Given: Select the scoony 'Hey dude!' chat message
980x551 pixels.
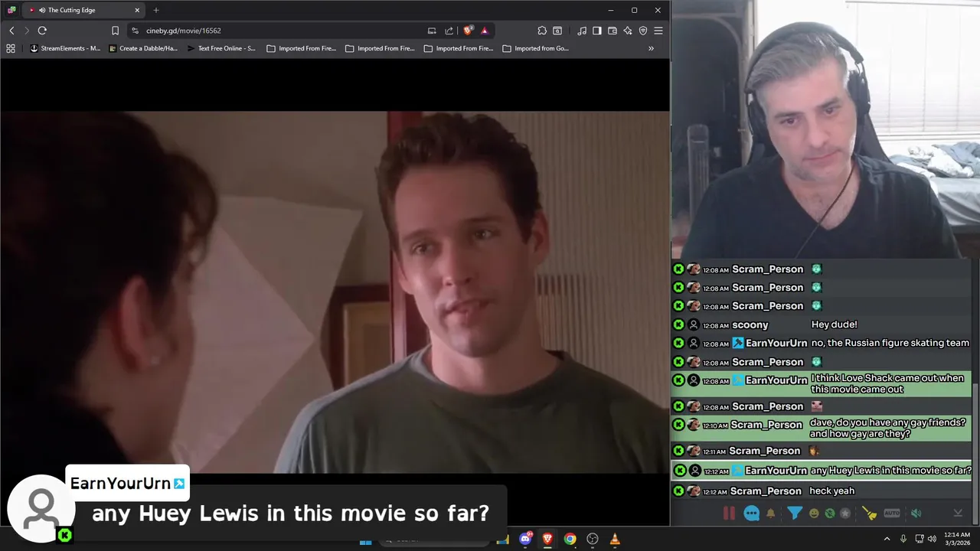Looking at the screenshot, I should tap(822, 324).
